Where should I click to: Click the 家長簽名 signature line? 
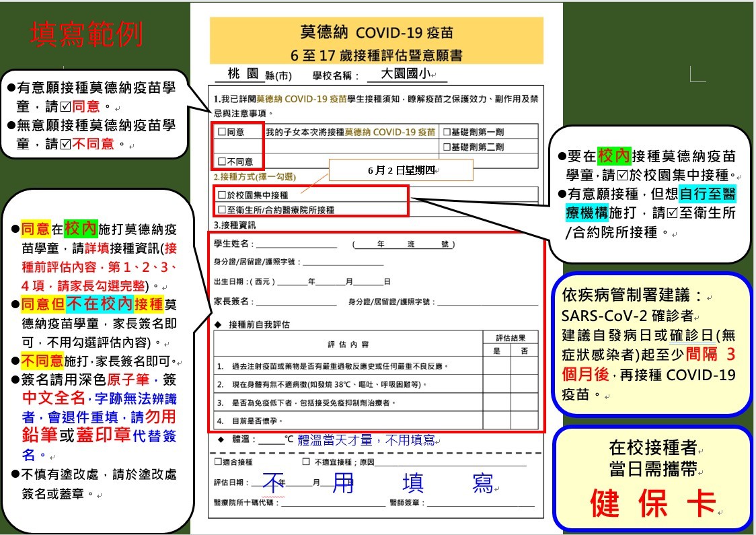click(x=296, y=302)
